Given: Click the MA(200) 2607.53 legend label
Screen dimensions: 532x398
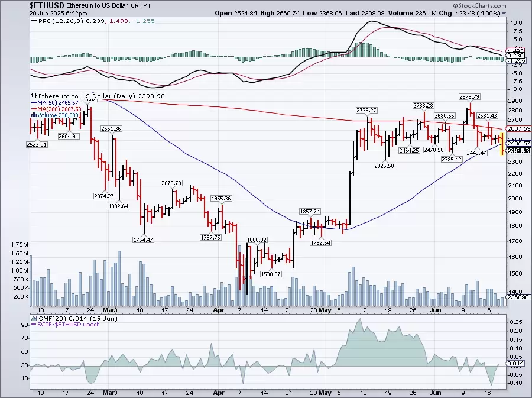Looking at the screenshot, I should 59,109.
